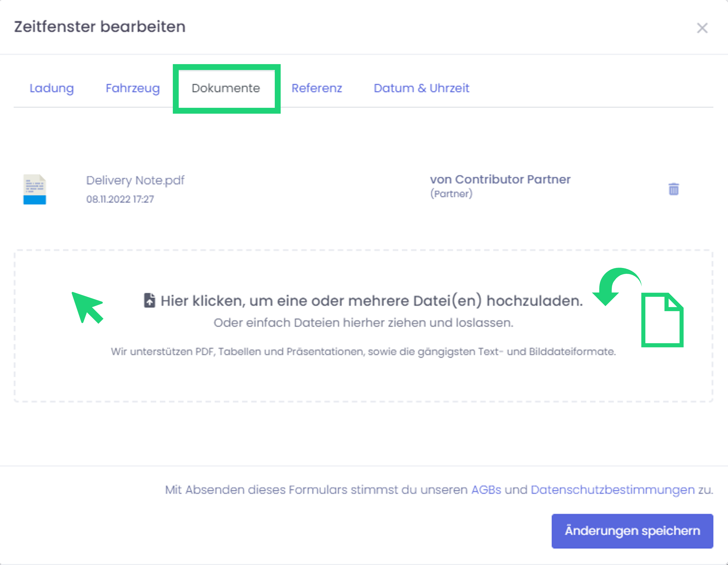728x565 pixels.
Task: Delete the Delivery Note.pdf with trash icon
Action: point(673,189)
